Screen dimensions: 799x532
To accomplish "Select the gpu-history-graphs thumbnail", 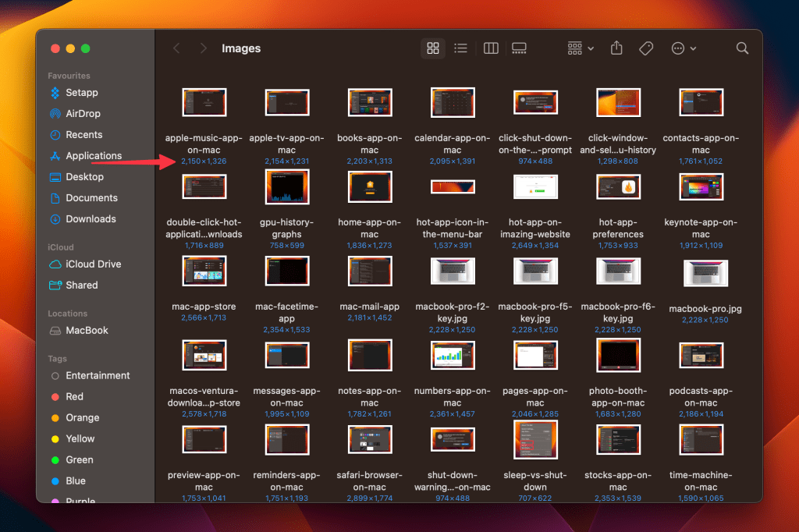I will [286, 187].
